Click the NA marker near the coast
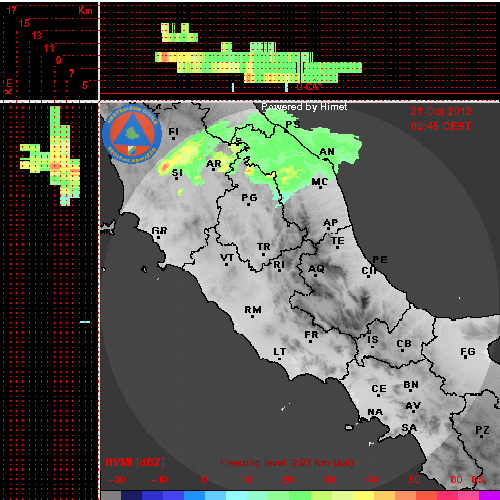Image resolution: width=500 pixels, height=500 pixels. click(375, 413)
